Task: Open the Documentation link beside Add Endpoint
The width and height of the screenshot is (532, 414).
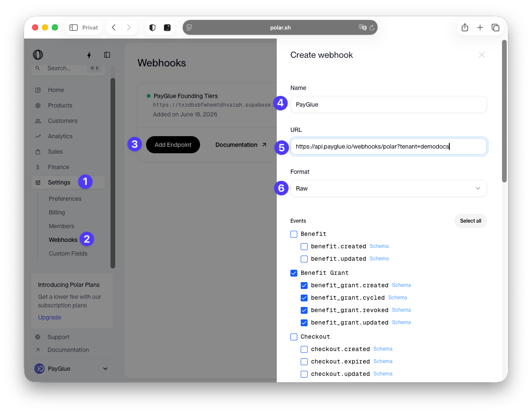Action: 241,145
